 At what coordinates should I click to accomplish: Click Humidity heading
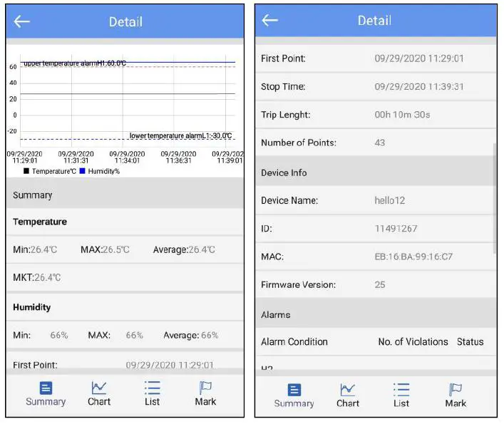pos(32,307)
